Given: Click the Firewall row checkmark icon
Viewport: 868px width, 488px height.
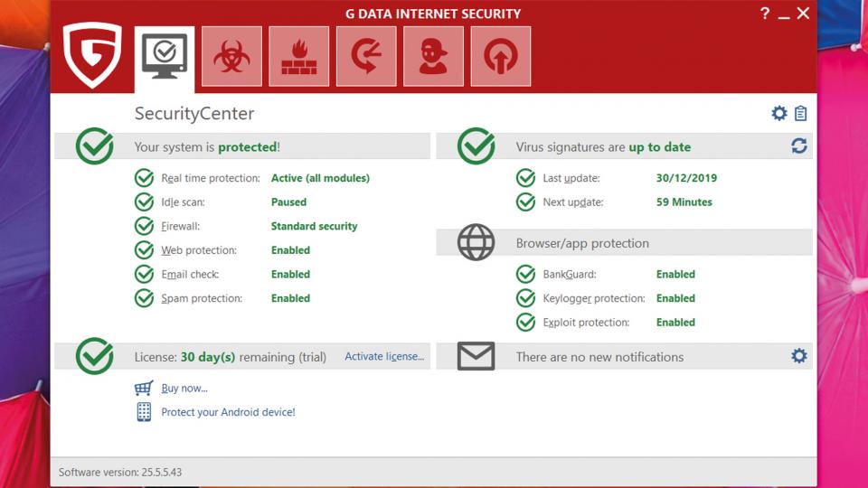Looking at the screenshot, I should coord(144,226).
